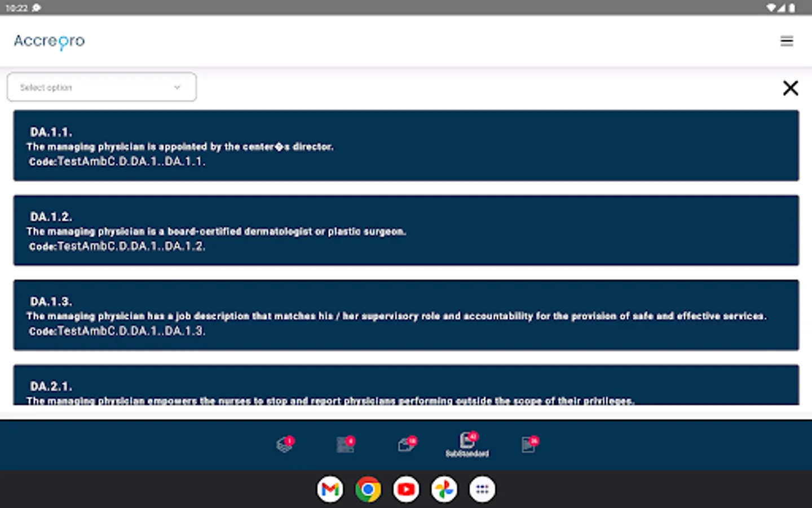This screenshot has width=812, height=508.
Task: Click code text 'TestAmbC.D.DA.1..DA.1.3.'
Action: [131, 331]
